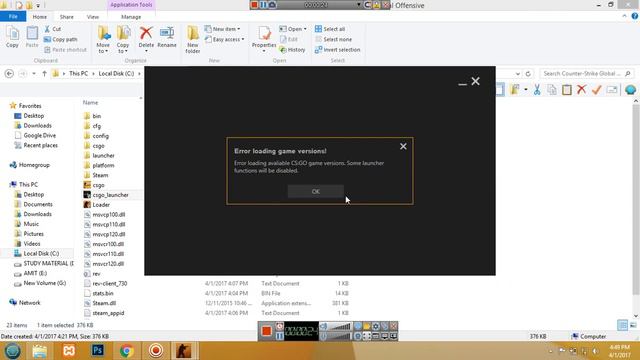The width and height of the screenshot is (640, 360).
Task: Click the Search Counter-Strike Global field
Action: pyautogui.click(x=587, y=73)
